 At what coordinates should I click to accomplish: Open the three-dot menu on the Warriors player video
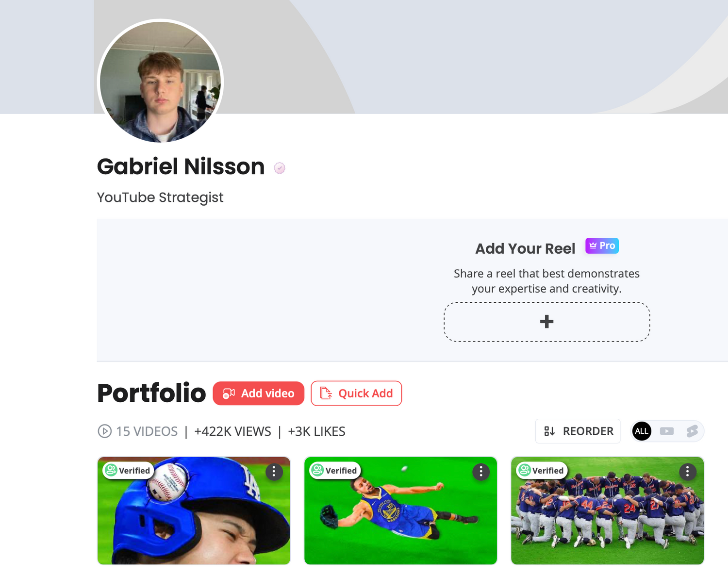[x=481, y=472]
